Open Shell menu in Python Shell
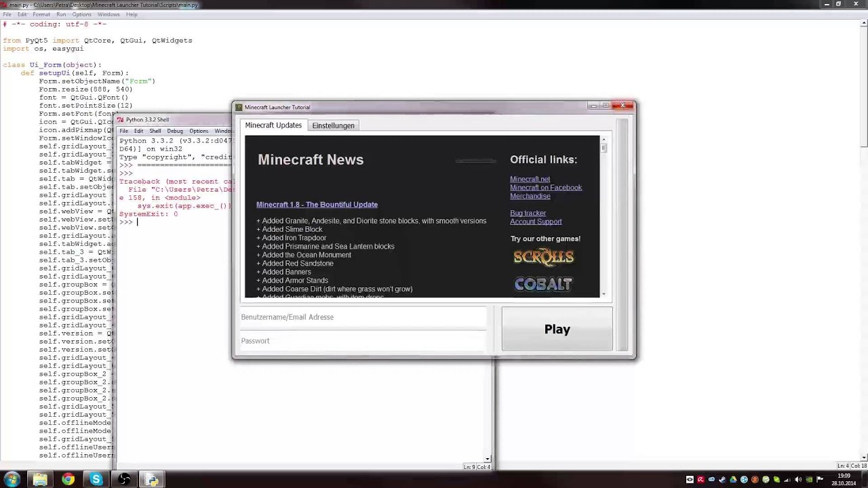The width and height of the screenshot is (868, 488). [x=155, y=131]
